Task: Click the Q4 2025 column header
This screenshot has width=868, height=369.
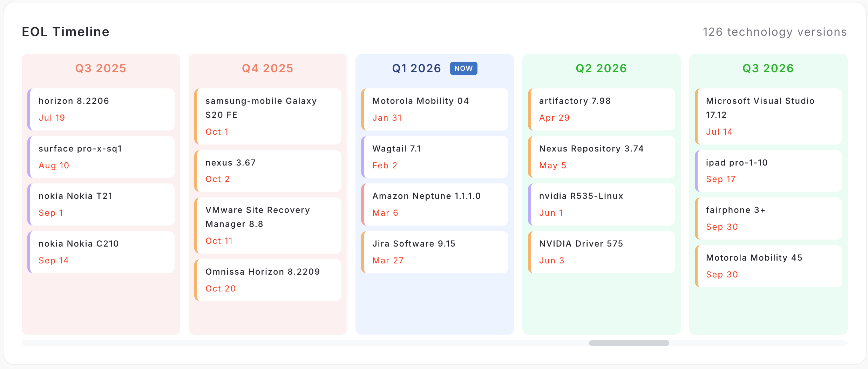Action: click(x=268, y=68)
